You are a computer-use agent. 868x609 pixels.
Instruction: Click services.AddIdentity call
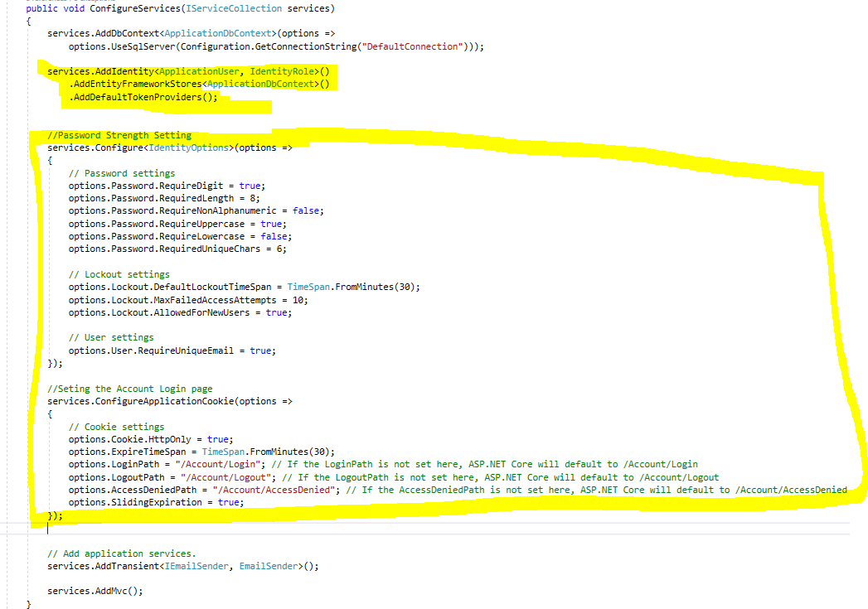click(100, 71)
